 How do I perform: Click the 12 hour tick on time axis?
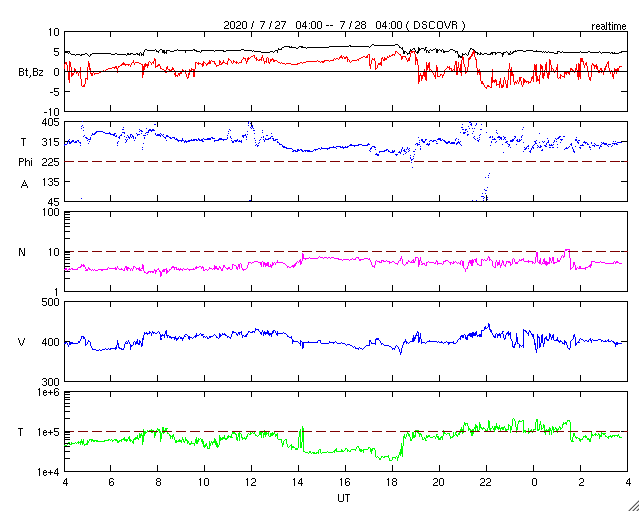[x=252, y=482]
